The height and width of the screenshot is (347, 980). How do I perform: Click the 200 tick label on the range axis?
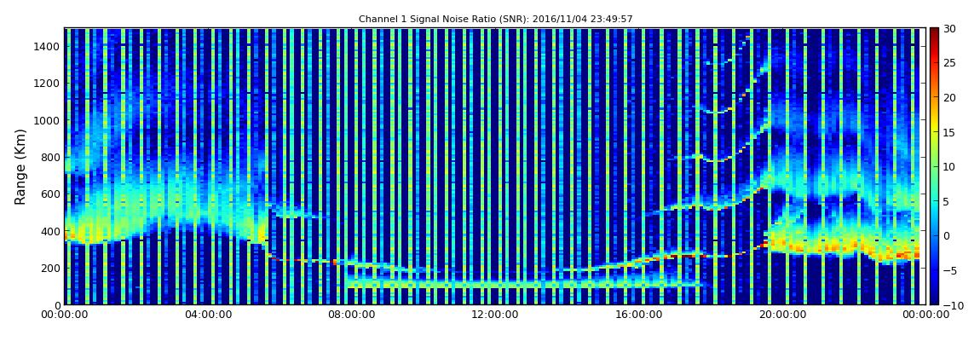50,269
